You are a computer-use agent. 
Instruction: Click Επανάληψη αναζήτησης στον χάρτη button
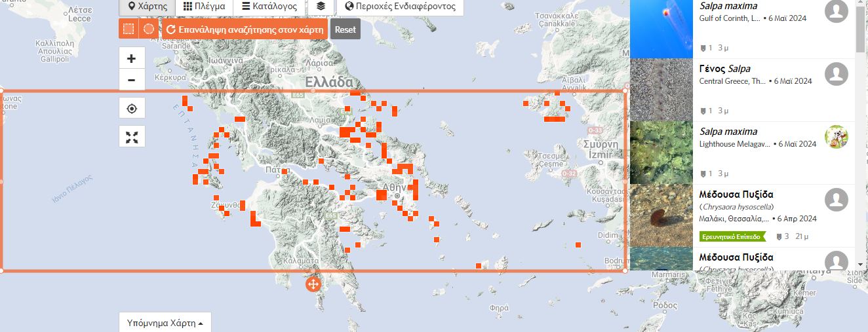click(x=245, y=29)
